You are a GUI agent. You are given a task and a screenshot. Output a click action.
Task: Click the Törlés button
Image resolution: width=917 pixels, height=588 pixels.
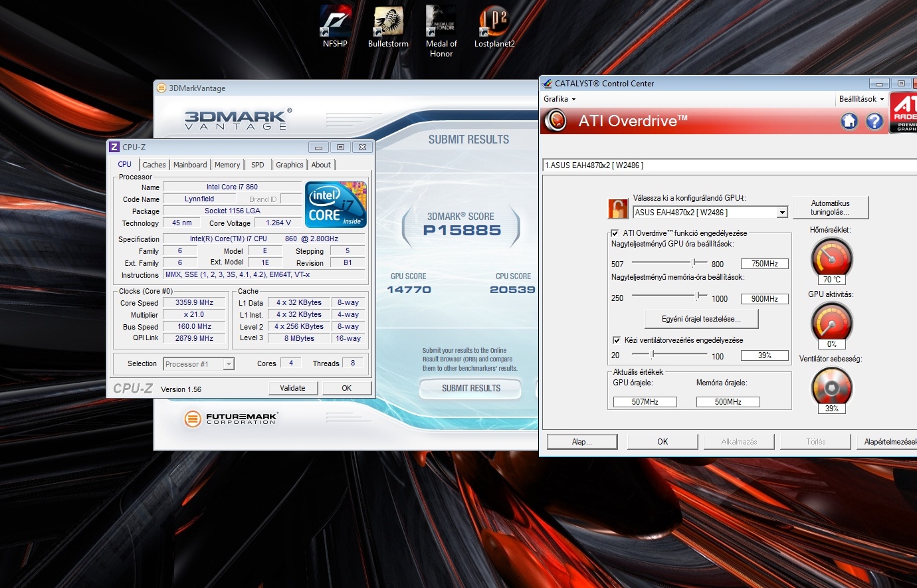pyautogui.click(x=815, y=442)
